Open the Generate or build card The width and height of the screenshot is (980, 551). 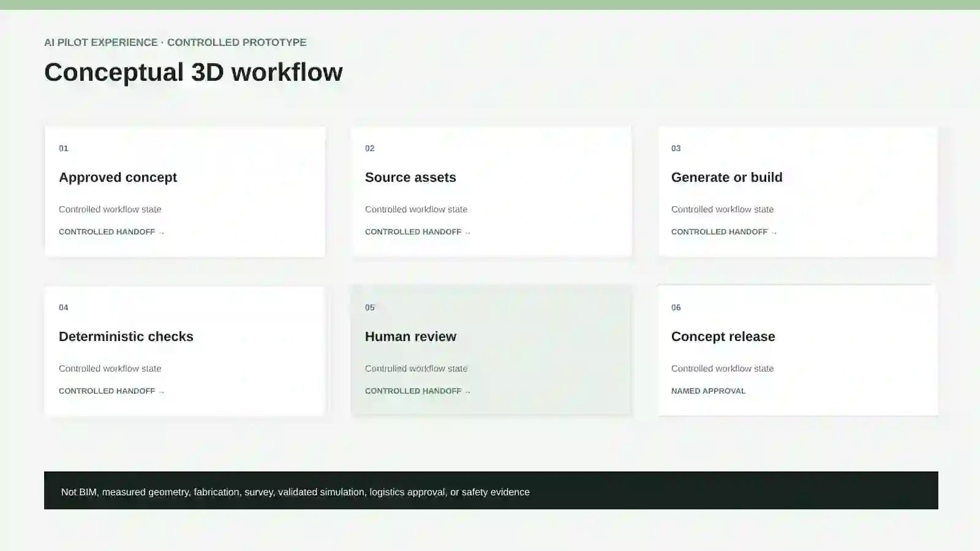click(797, 192)
